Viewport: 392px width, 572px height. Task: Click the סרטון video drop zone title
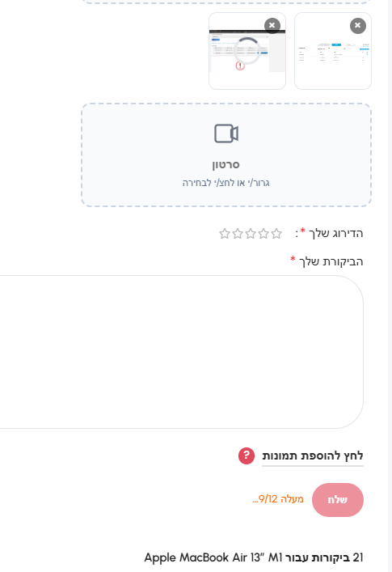(x=226, y=165)
